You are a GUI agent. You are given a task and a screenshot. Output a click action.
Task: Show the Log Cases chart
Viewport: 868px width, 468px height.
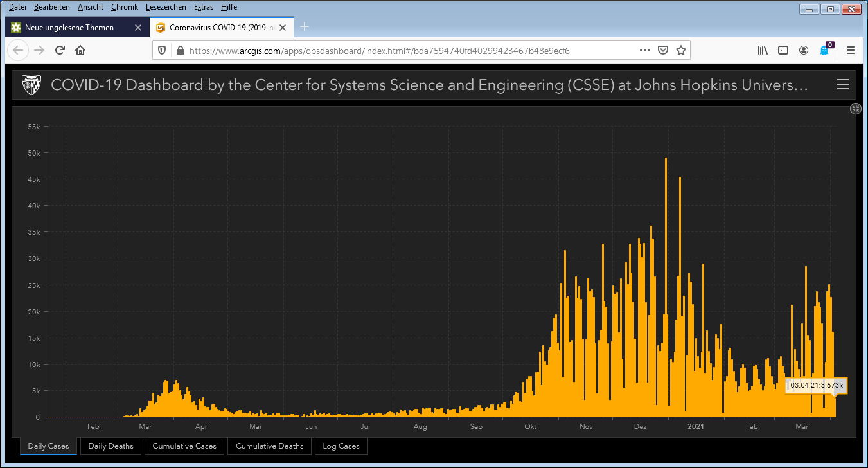tap(341, 446)
